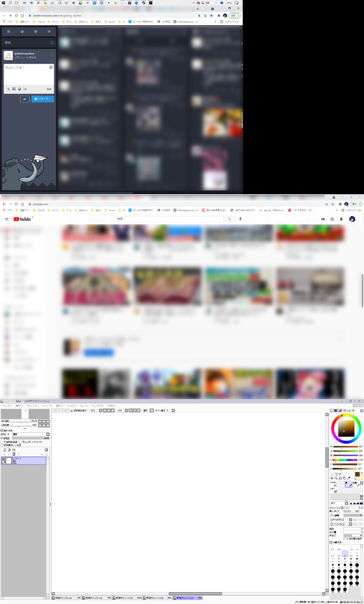Open the フィルタ(T) menu in SAI

[x=71, y=406]
